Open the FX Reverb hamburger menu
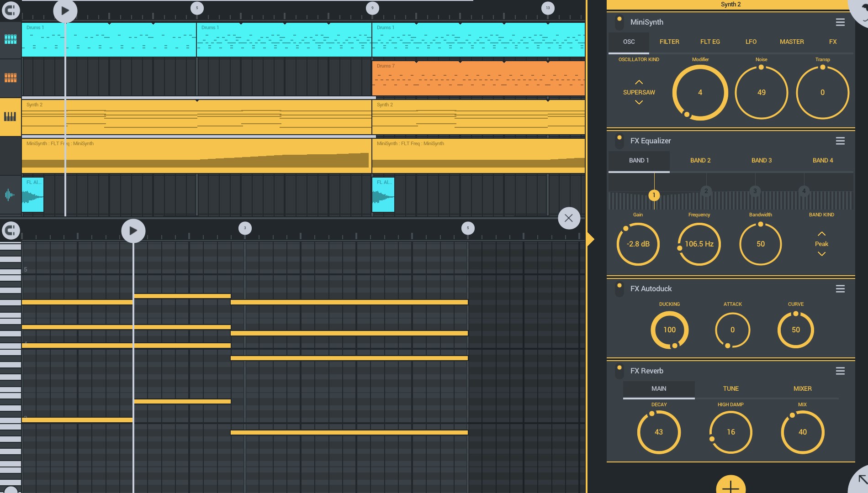868x493 pixels. pos(841,371)
